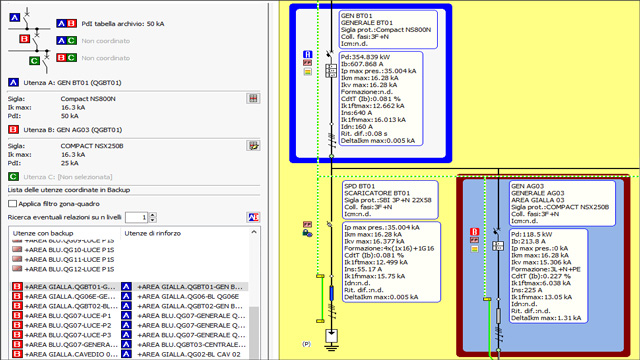
Task: Open breaker table icon for Compact NS800N
Action: tap(253, 98)
